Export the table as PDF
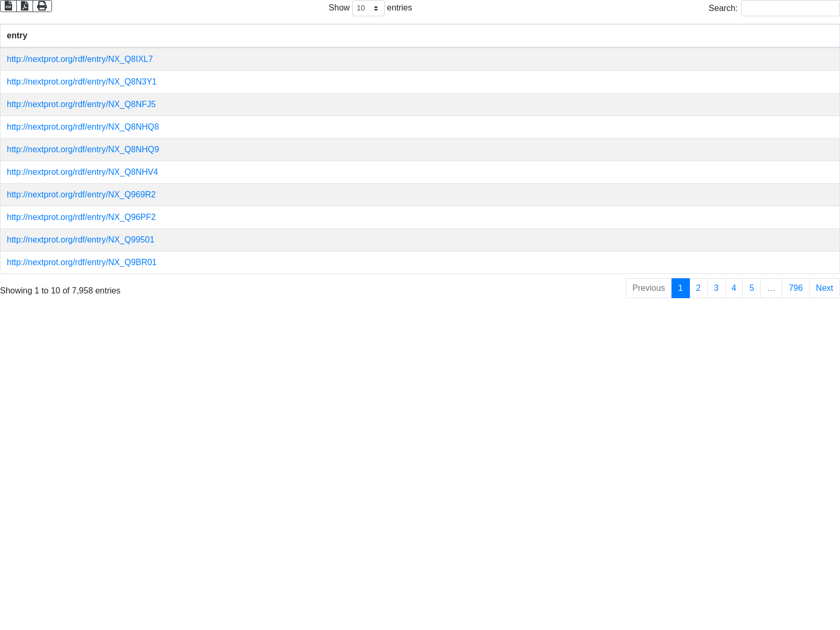The width and height of the screenshot is (840, 630). 25,6
